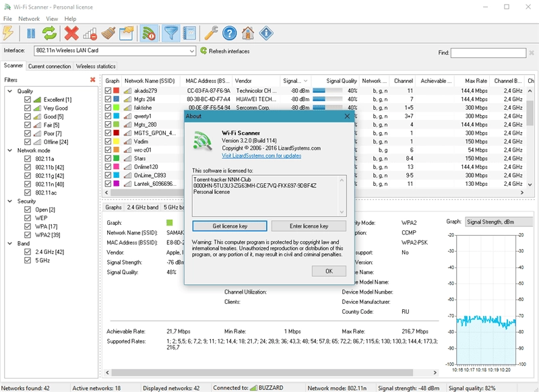Open settings with the wrench icon

point(211,33)
